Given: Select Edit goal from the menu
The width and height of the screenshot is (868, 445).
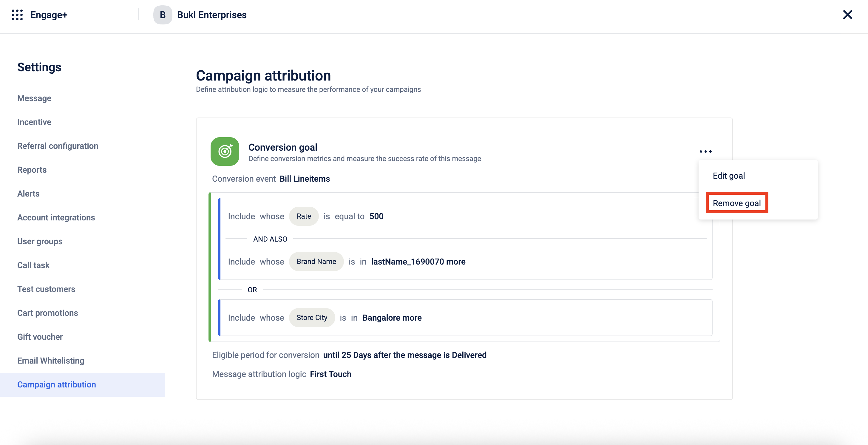Looking at the screenshot, I should (728, 176).
